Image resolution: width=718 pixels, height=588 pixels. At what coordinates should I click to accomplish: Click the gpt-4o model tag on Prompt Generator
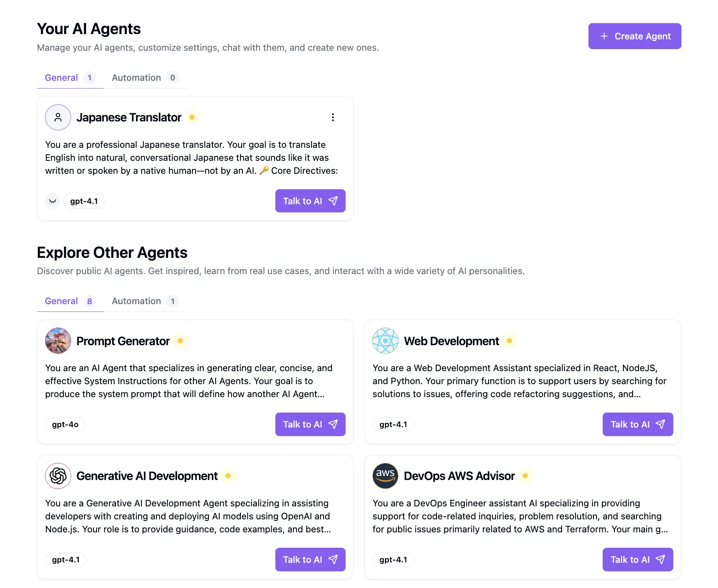pyautogui.click(x=65, y=424)
